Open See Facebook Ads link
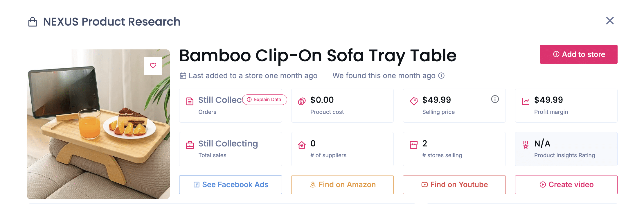The height and width of the screenshot is (204, 644). coord(230,185)
